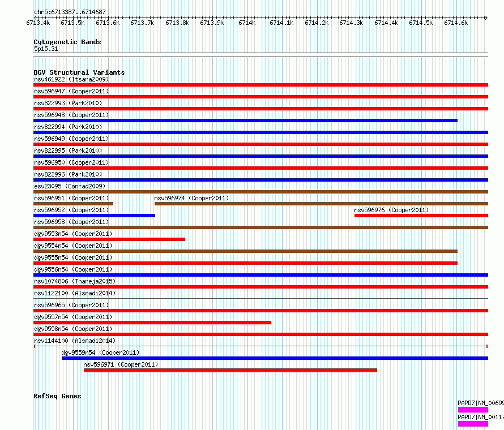Image resolution: width=504 pixels, height=430 pixels.
Task: Open the nsv596965 (Cooper2011) label
Action: click(x=71, y=305)
